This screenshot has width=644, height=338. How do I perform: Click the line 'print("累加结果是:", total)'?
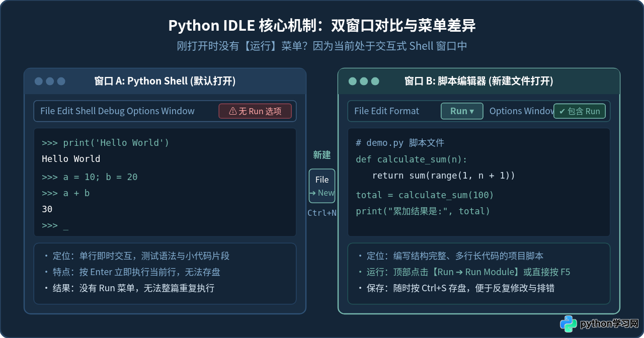(x=423, y=211)
